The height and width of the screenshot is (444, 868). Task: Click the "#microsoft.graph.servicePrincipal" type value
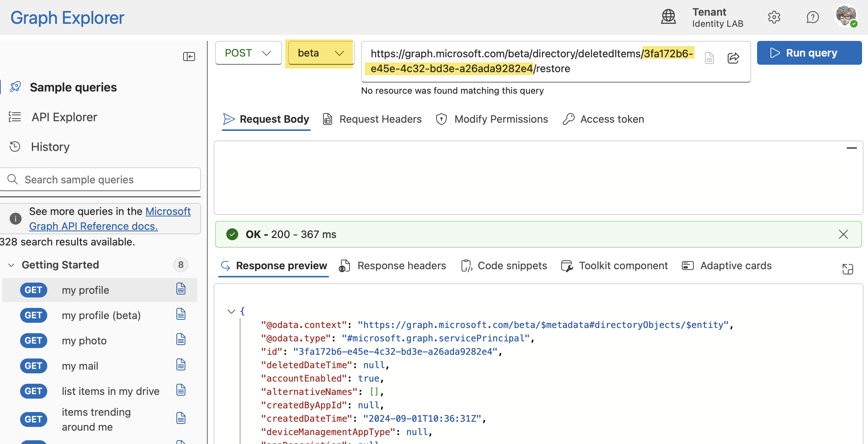pos(435,338)
